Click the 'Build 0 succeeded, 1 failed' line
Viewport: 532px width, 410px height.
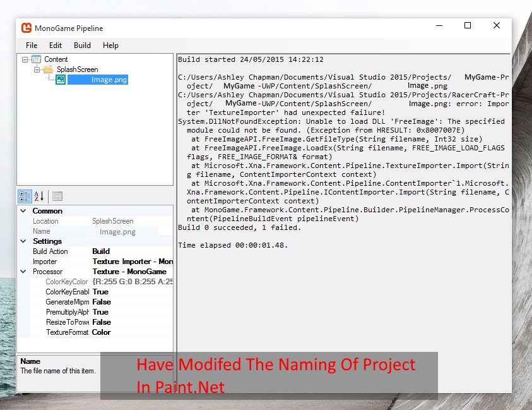tap(240, 227)
